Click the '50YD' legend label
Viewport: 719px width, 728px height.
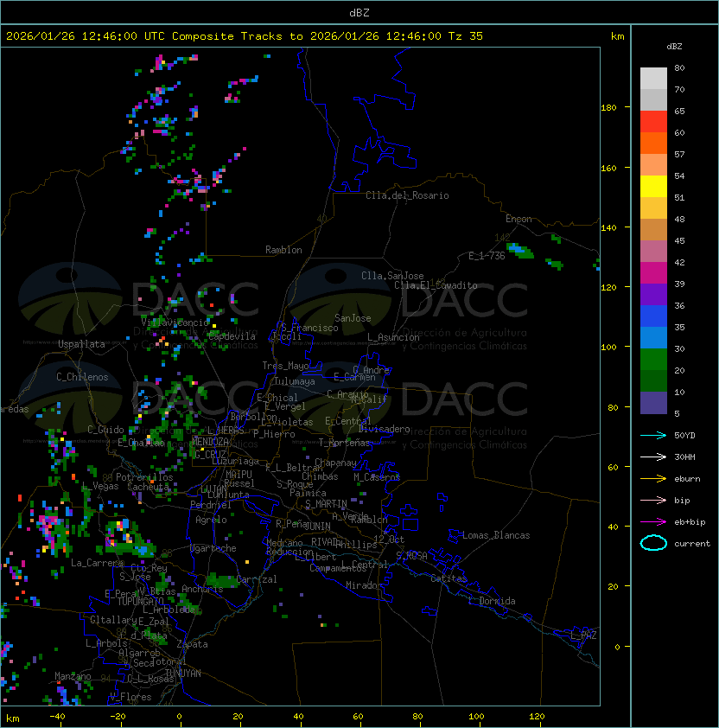tap(684, 435)
